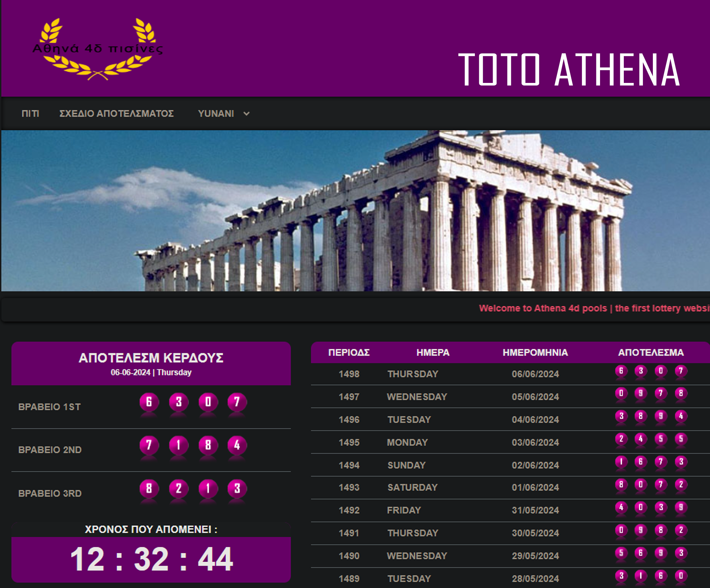Click SUNDAY in the day column
The image size is (710, 588).
(x=407, y=465)
